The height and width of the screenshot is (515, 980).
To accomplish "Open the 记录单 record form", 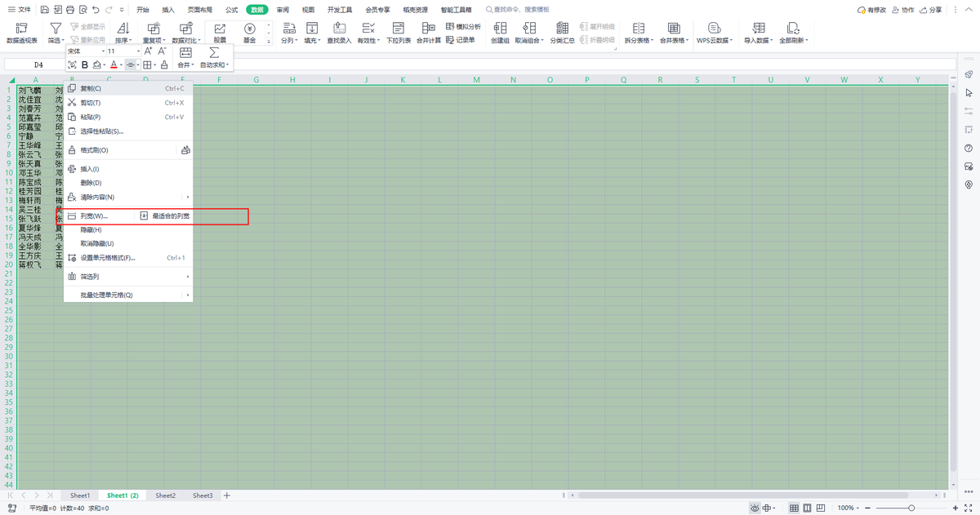I will 461,39.
